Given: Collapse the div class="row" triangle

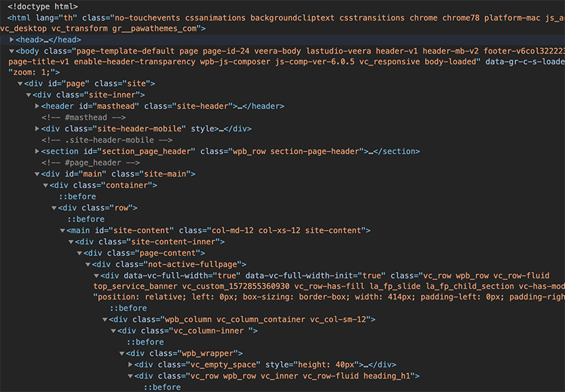Looking at the screenshot, I should click(x=54, y=208).
